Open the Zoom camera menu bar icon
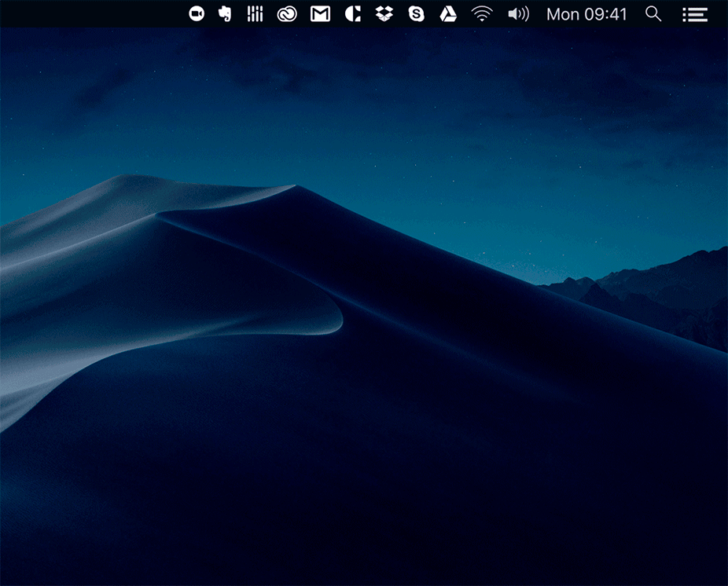The width and height of the screenshot is (728, 586). (197, 14)
